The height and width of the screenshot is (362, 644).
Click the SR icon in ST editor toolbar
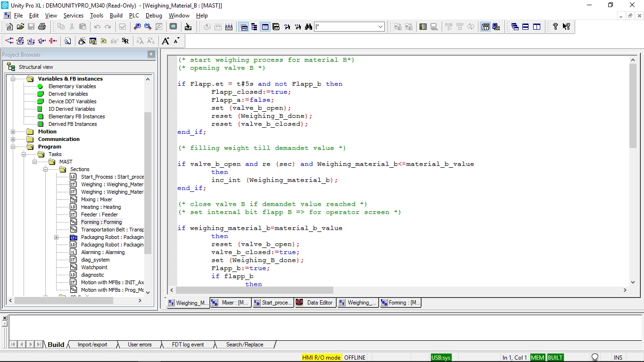(x=125, y=41)
